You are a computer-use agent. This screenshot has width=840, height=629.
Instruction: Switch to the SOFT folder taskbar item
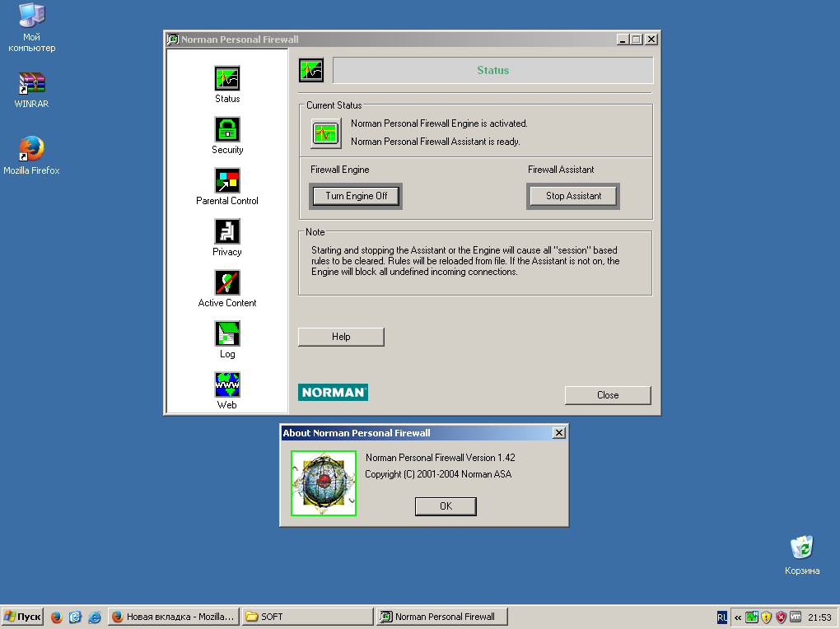tap(307, 617)
